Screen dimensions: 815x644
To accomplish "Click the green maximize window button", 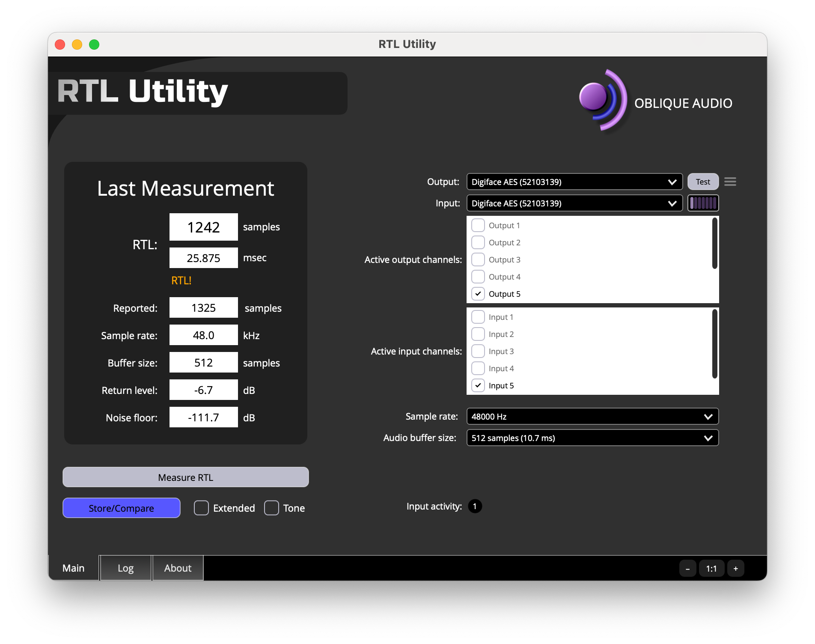I will click(94, 45).
